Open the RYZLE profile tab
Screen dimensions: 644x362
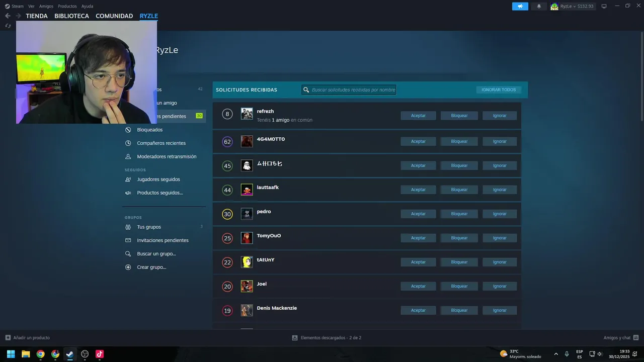click(x=149, y=16)
